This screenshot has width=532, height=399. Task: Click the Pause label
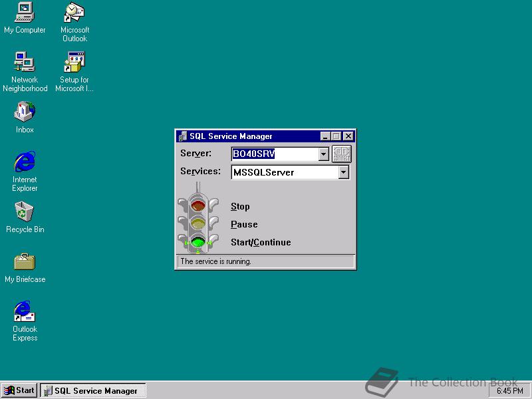pos(244,224)
